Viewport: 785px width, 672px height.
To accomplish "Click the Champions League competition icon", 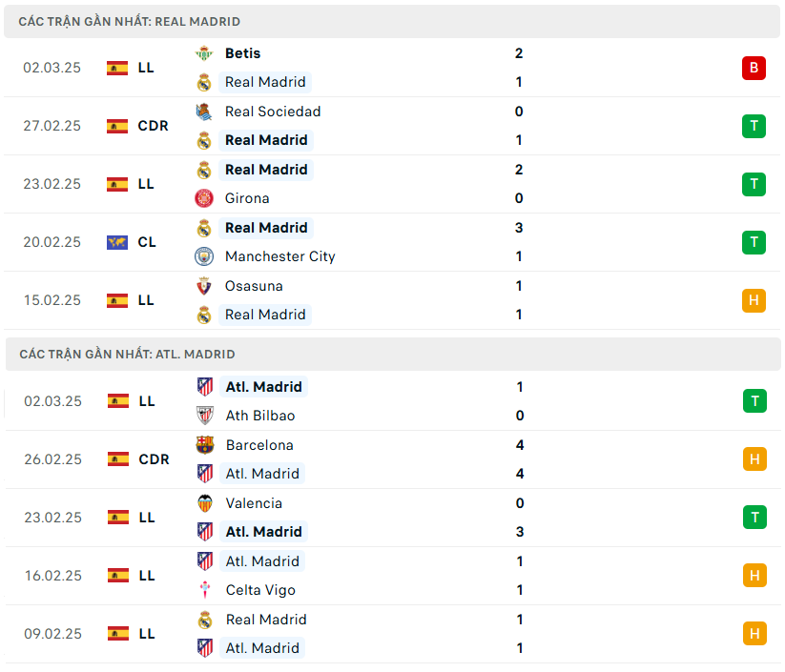I will point(117,242).
